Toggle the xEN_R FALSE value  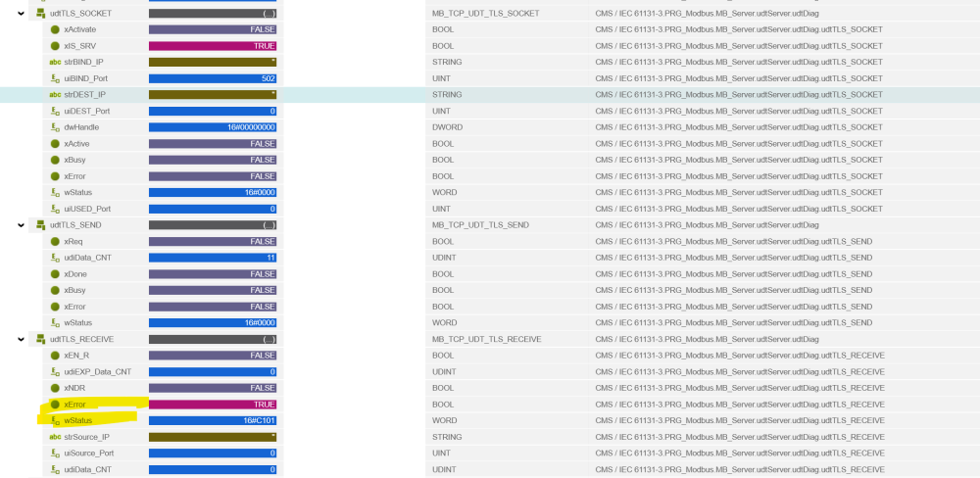[x=213, y=356]
